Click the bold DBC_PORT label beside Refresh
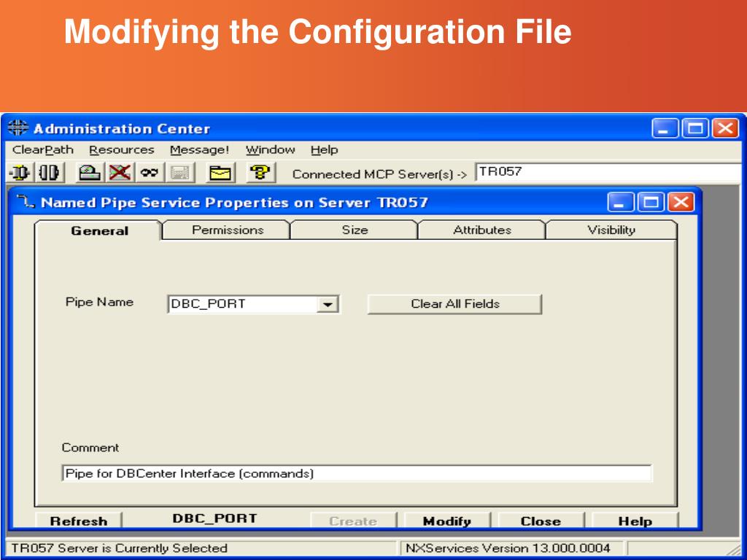Image resolution: width=747 pixels, height=560 pixels. coord(214,518)
